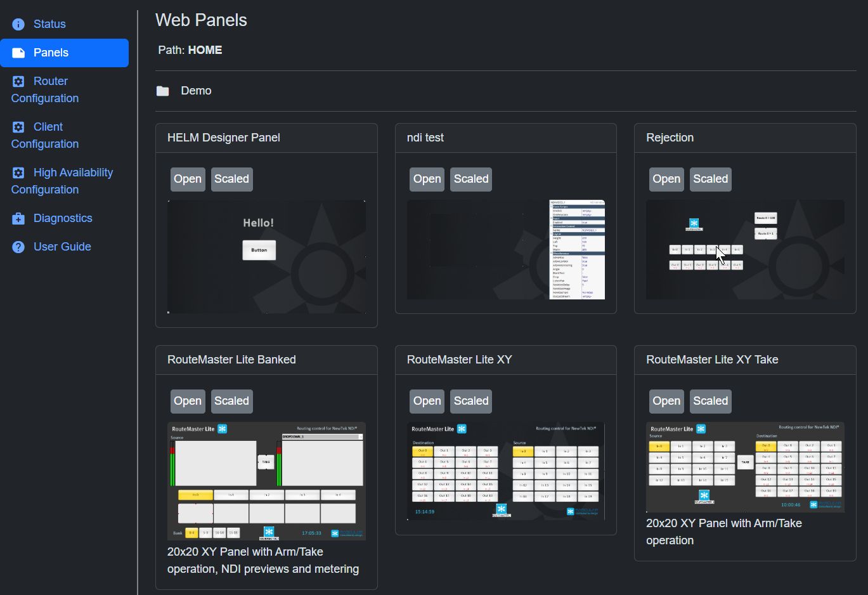This screenshot has height=595, width=868.
Task: Click the User Guide question mark icon
Action: [18, 247]
